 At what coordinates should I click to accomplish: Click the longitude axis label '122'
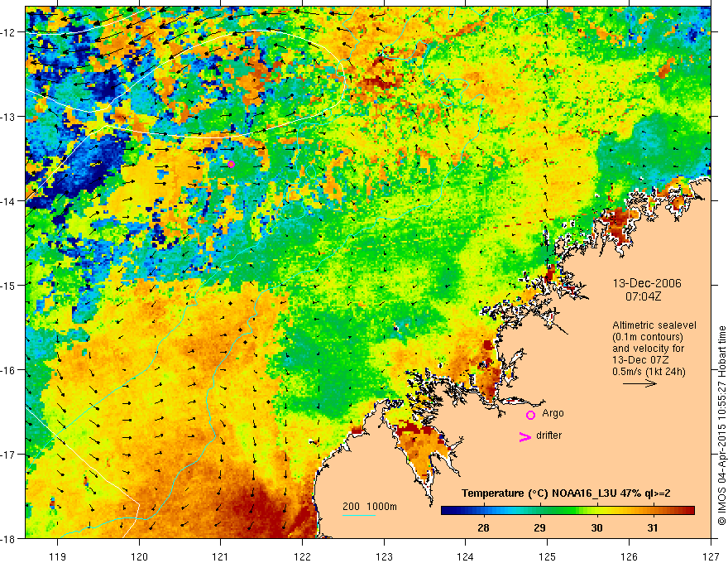[302, 556]
